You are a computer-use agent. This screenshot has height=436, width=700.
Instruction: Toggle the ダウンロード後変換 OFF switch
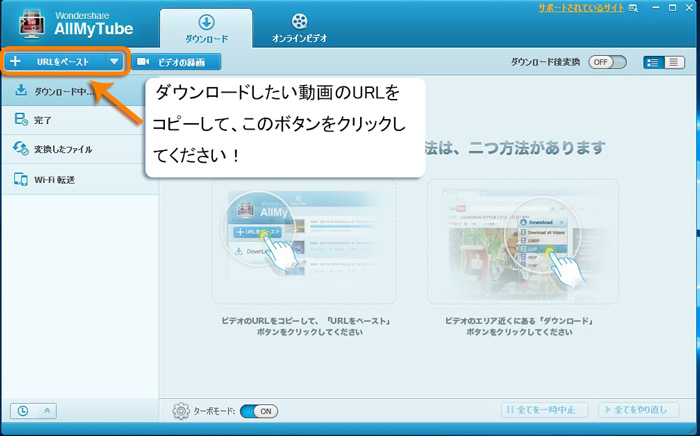607,62
